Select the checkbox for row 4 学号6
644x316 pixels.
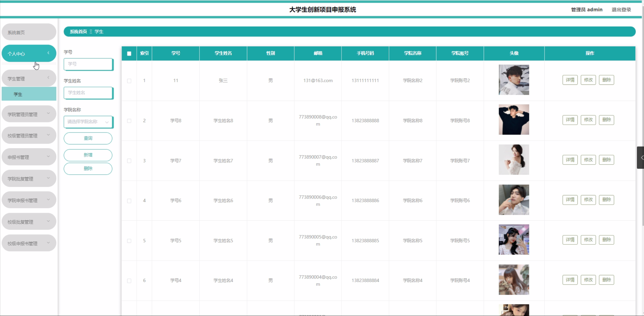pyautogui.click(x=129, y=201)
